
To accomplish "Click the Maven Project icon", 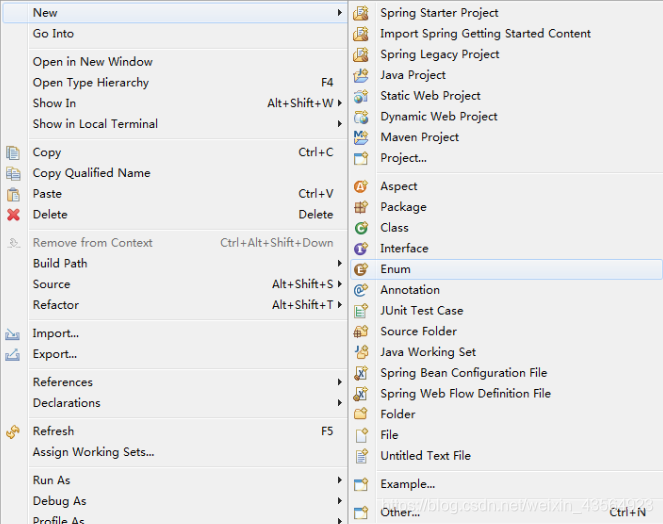I will (361, 137).
